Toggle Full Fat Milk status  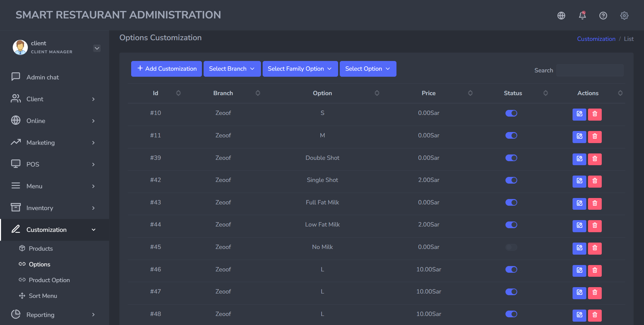(x=511, y=202)
